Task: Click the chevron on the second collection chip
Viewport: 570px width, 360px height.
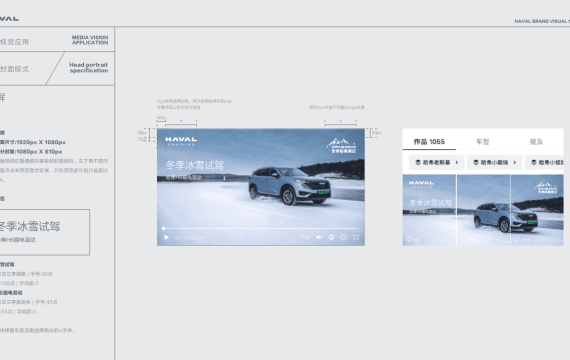Action: coord(514,162)
